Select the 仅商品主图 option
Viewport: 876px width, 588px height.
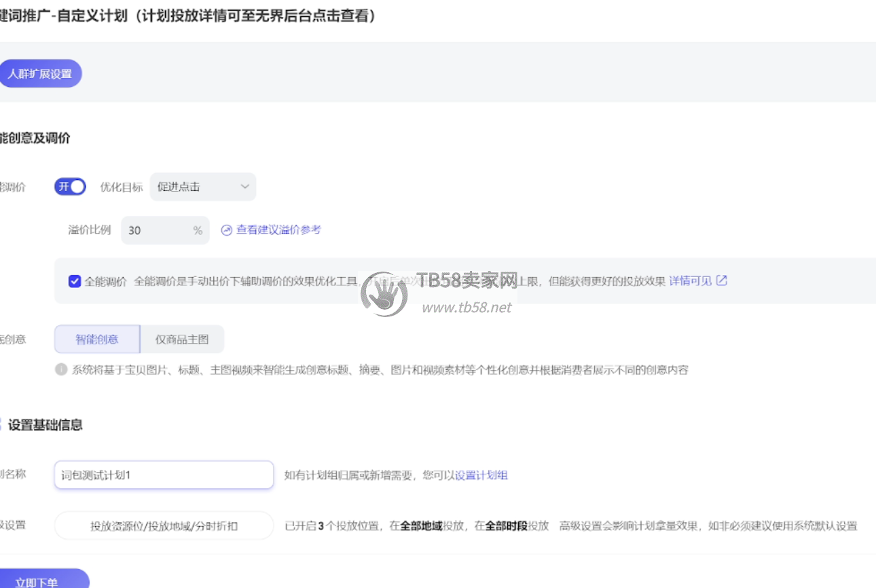pyautogui.click(x=182, y=339)
